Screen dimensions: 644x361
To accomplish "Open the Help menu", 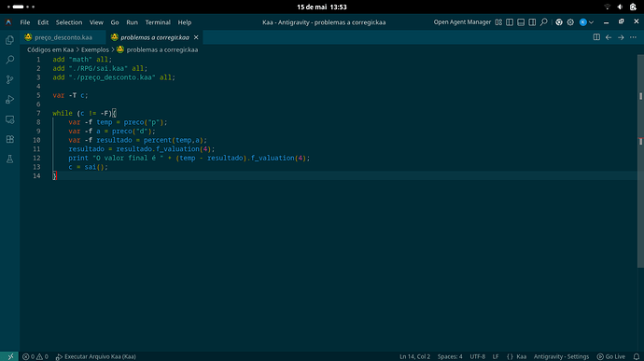I will [185, 22].
